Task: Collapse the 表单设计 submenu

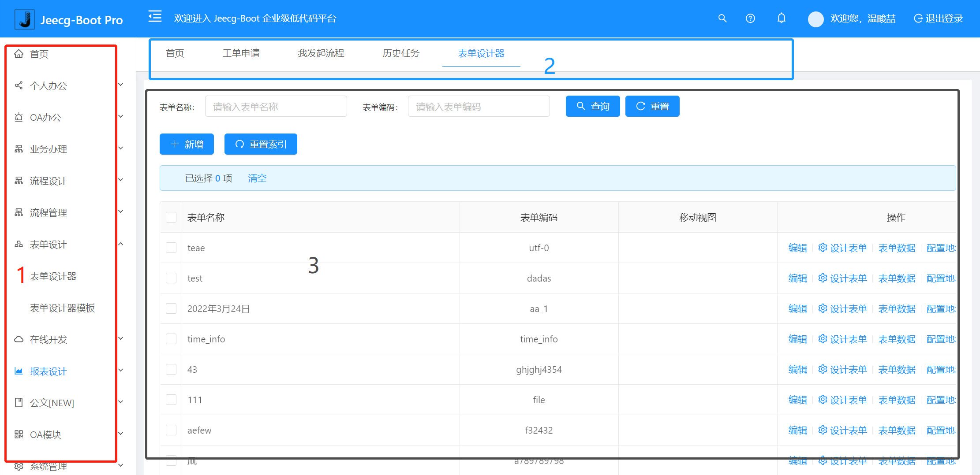Action: point(48,244)
